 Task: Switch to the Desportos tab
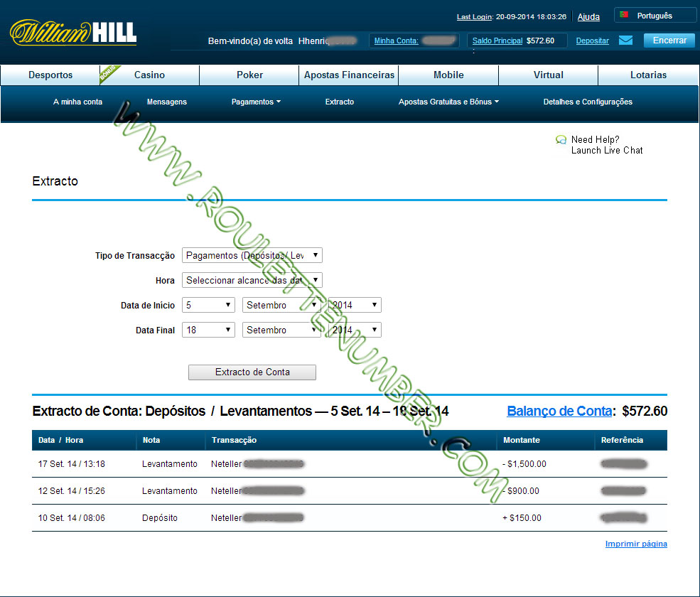(50, 75)
